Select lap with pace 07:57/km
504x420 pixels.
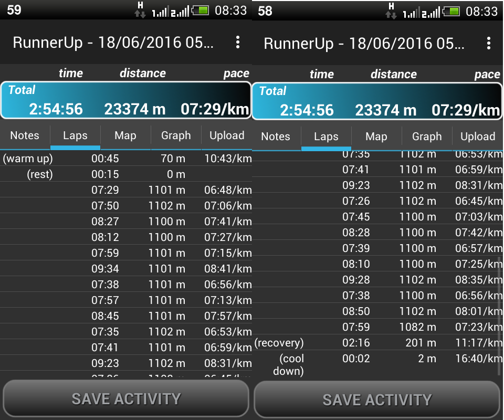point(126,316)
